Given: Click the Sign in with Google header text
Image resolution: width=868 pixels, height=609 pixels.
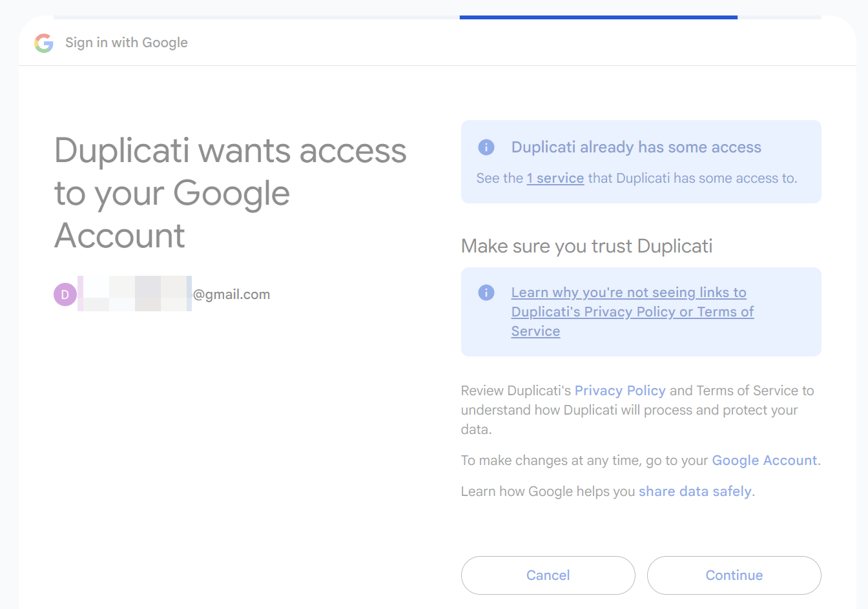Looking at the screenshot, I should pos(127,43).
